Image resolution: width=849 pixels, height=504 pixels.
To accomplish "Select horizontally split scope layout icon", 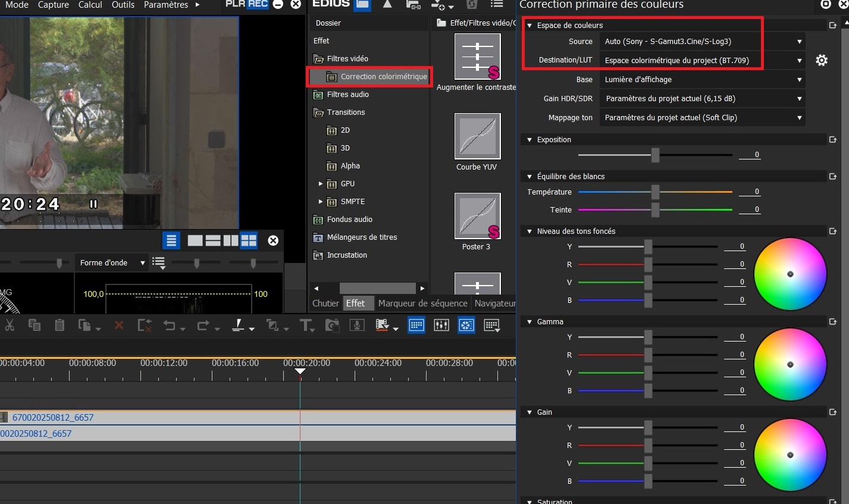I will tap(213, 240).
